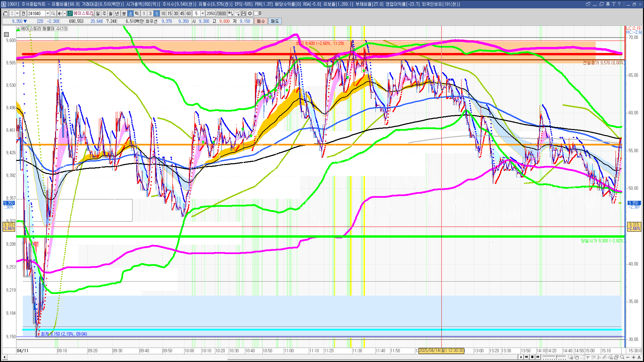The height and width of the screenshot is (362, 644).
Task: Select the 초 (seconds) chart period toggle
Action: 130,13
